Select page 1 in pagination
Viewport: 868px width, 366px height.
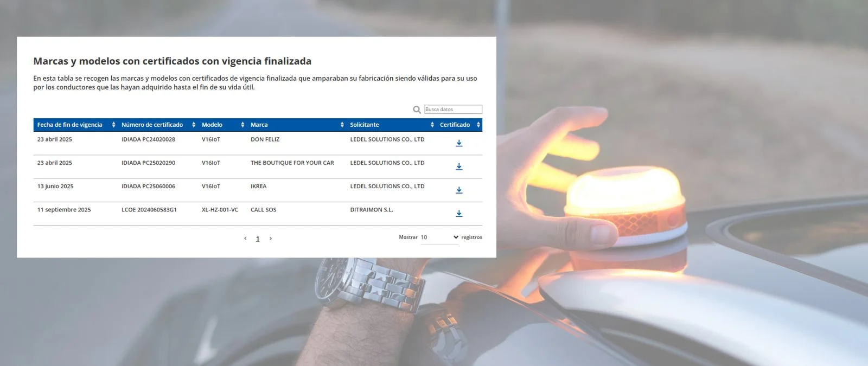pyautogui.click(x=258, y=239)
